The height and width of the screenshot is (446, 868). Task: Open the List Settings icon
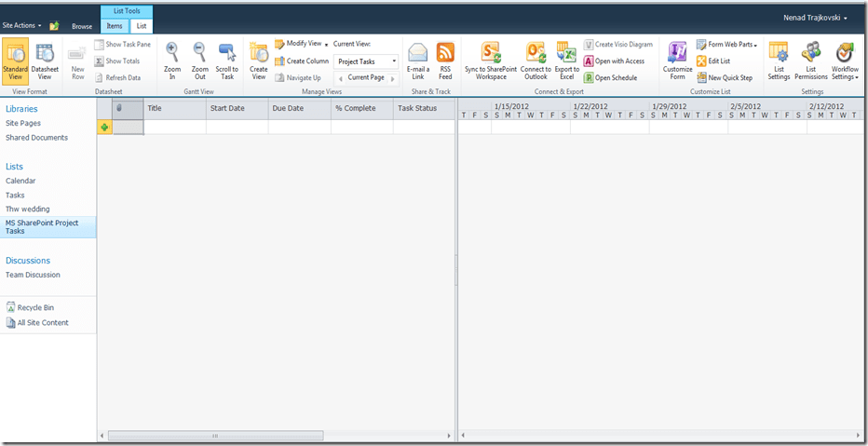(x=779, y=53)
